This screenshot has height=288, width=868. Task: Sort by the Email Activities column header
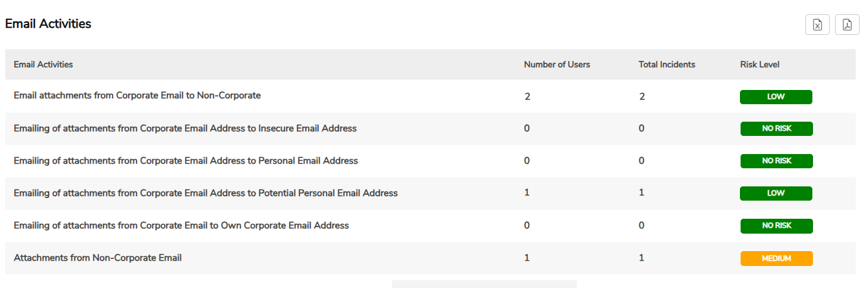pyautogui.click(x=43, y=65)
